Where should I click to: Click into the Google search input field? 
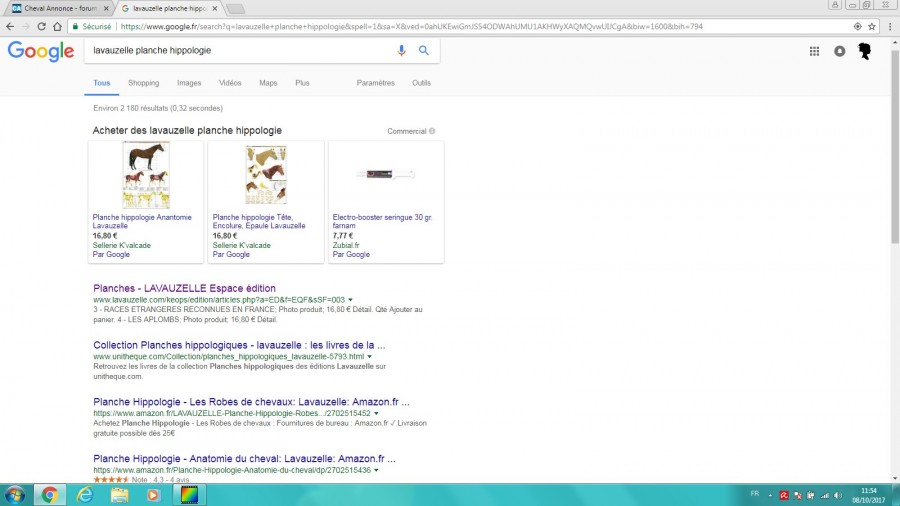point(241,50)
